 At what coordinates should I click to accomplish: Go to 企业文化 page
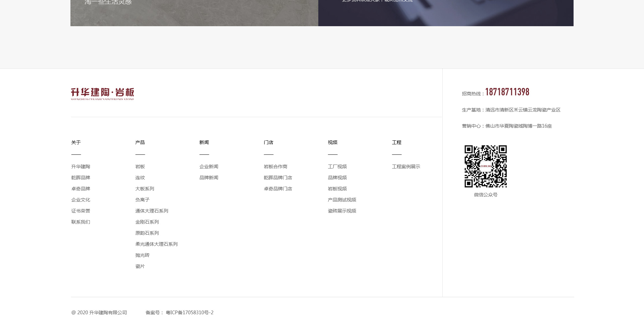[80, 200]
